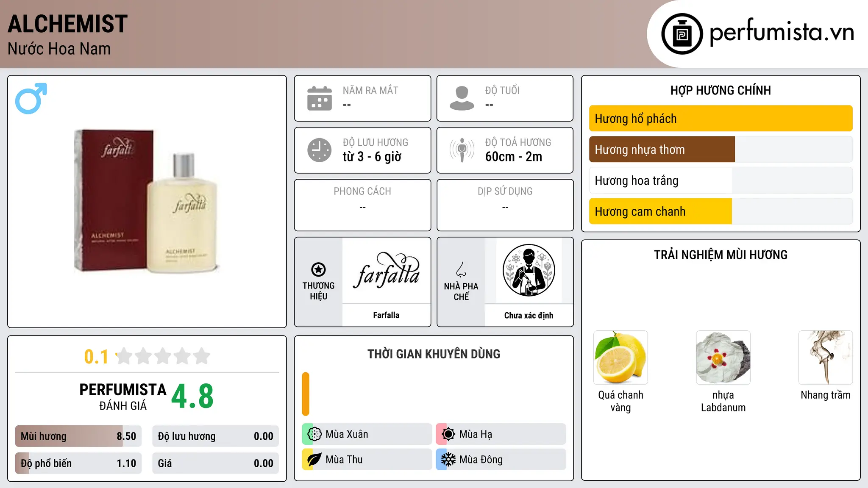Click the Mùa Đông snowflake icon
Viewport: 868px width, 488px height.
448,460
